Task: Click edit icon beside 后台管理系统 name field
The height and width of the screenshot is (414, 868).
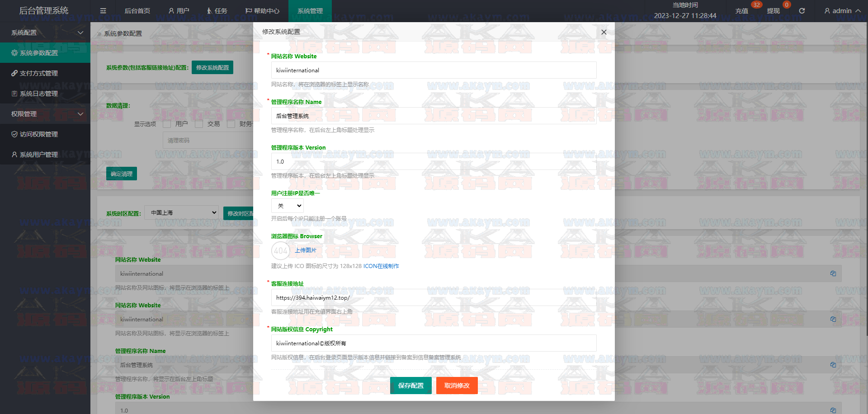Action: [x=833, y=365]
